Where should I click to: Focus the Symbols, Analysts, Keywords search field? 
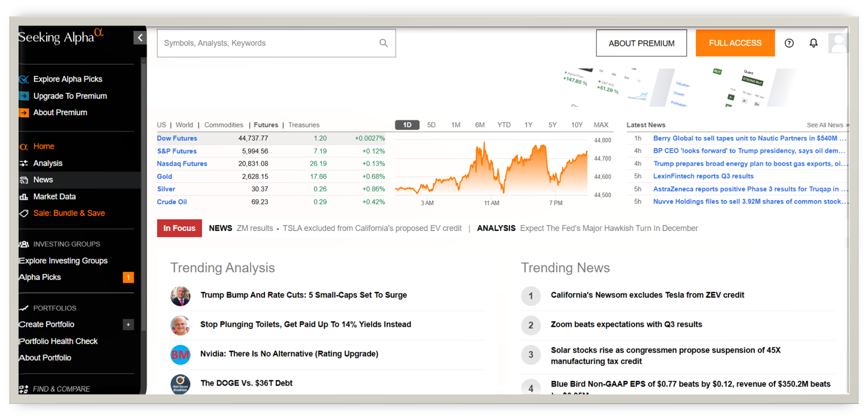[276, 43]
